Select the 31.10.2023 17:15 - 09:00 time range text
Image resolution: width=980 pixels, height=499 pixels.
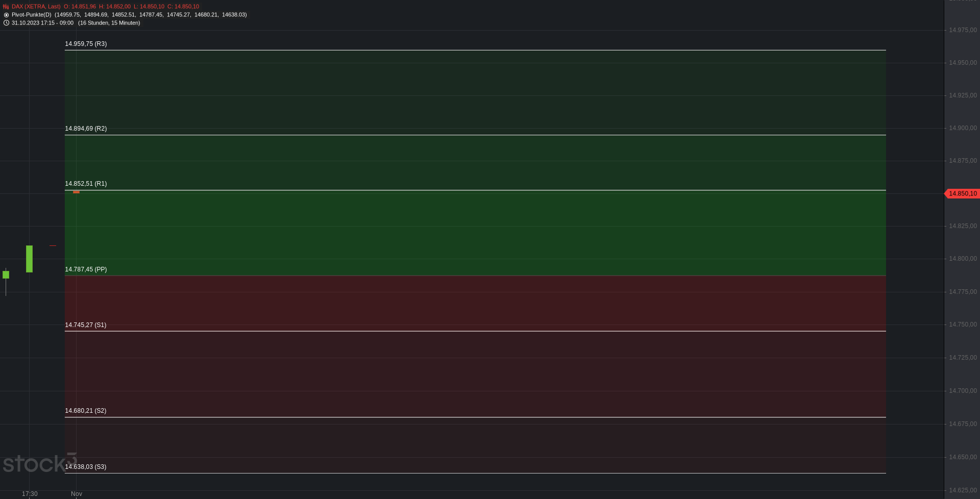tap(42, 23)
